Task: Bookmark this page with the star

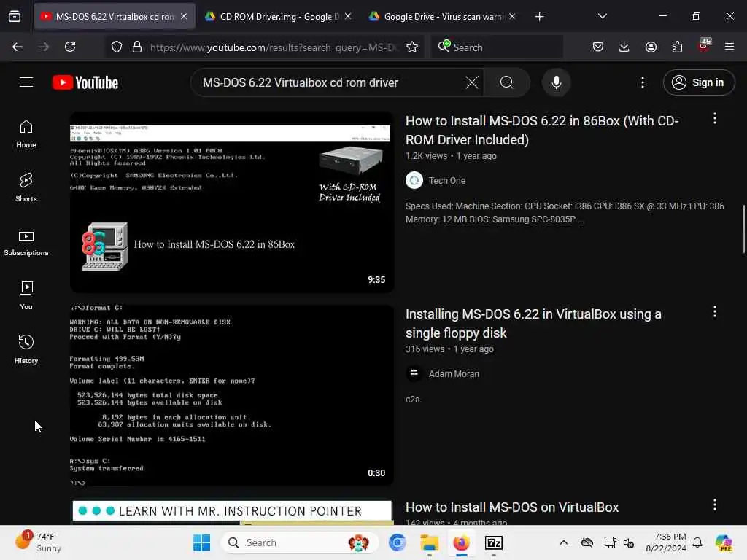Action: pyautogui.click(x=412, y=47)
